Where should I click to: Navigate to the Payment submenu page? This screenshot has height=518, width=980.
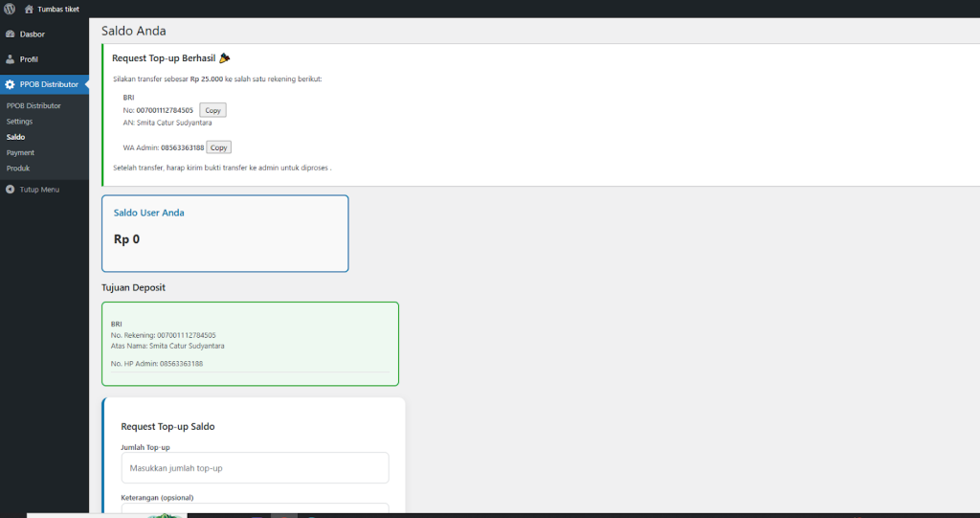pos(20,152)
